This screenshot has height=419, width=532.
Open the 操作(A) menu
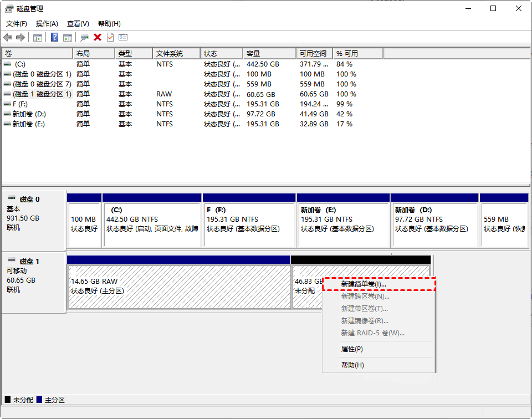click(47, 24)
